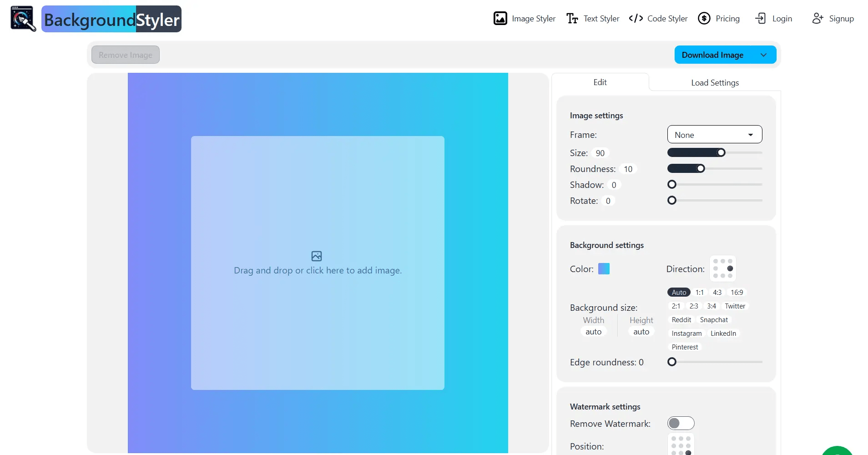Click the image placeholder icon in canvas
Image resolution: width=868 pixels, height=455 pixels.
317,256
